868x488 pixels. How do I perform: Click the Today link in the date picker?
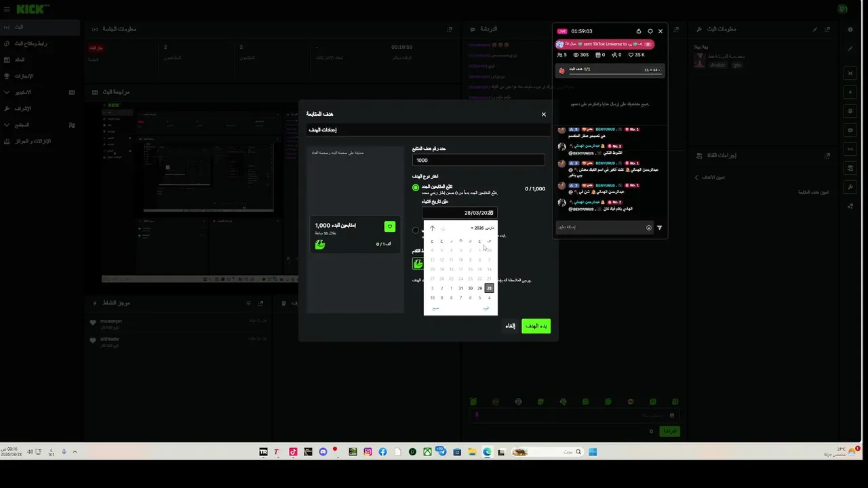486,308
